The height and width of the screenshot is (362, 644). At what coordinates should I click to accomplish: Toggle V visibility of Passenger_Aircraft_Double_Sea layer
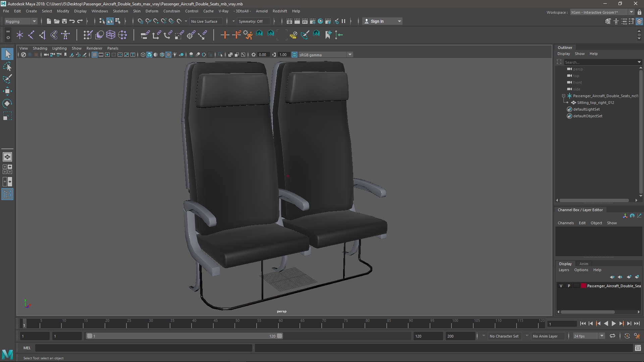click(561, 286)
